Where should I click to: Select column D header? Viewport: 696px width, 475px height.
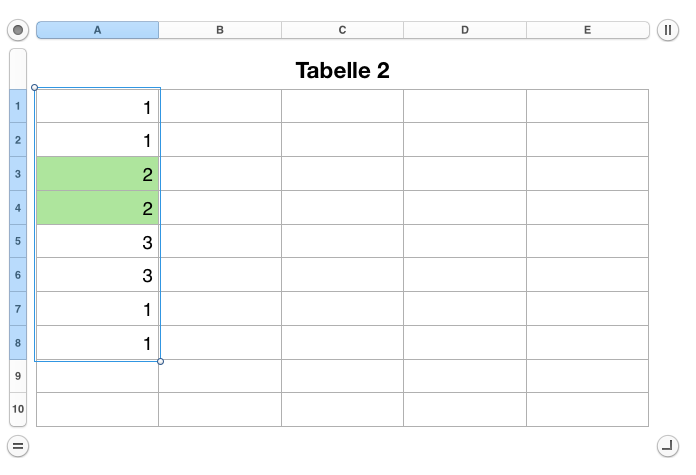click(465, 30)
